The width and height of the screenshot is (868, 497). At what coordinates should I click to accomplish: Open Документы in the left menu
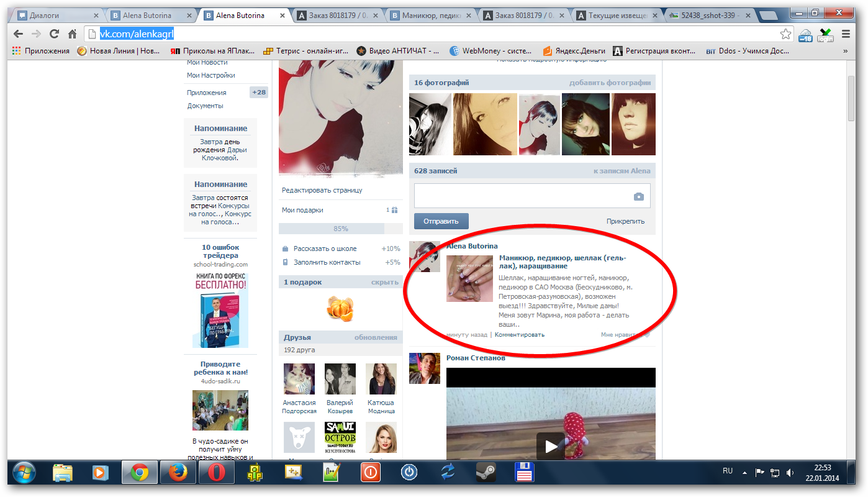[206, 106]
